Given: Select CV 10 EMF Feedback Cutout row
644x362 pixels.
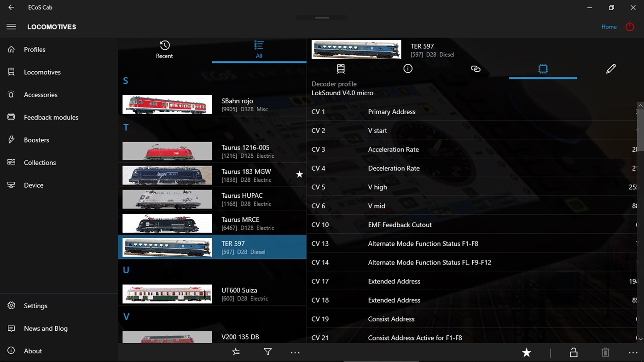Looking at the screenshot, I should 472,224.
